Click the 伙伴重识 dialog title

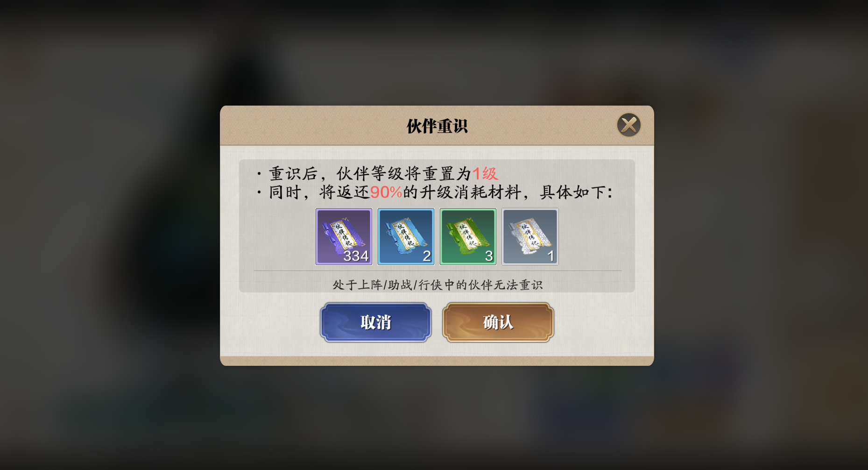[x=437, y=126]
